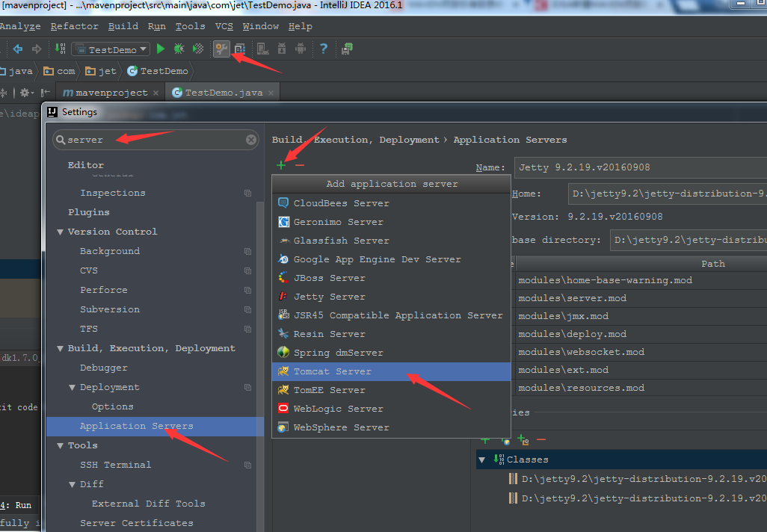Open Settings via the wrench toolbar icon
The height and width of the screenshot is (532, 767).
(x=221, y=49)
